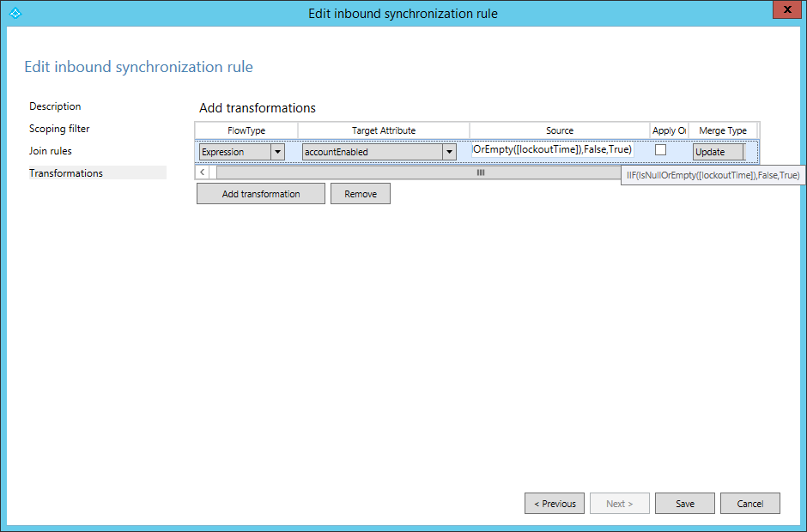This screenshot has height=532, width=807.
Task: Cancel editing the rule
Action: (x=750, y=504)
